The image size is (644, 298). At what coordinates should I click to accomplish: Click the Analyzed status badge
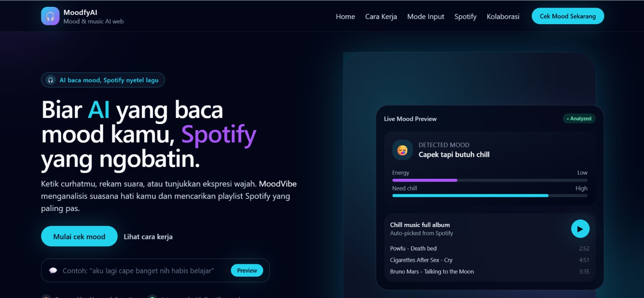579,119
